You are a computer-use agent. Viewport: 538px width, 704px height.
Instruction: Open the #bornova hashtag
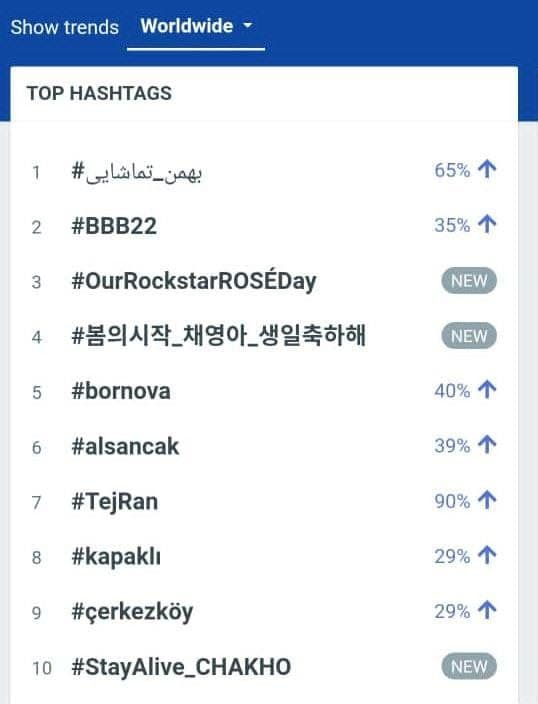121,391
